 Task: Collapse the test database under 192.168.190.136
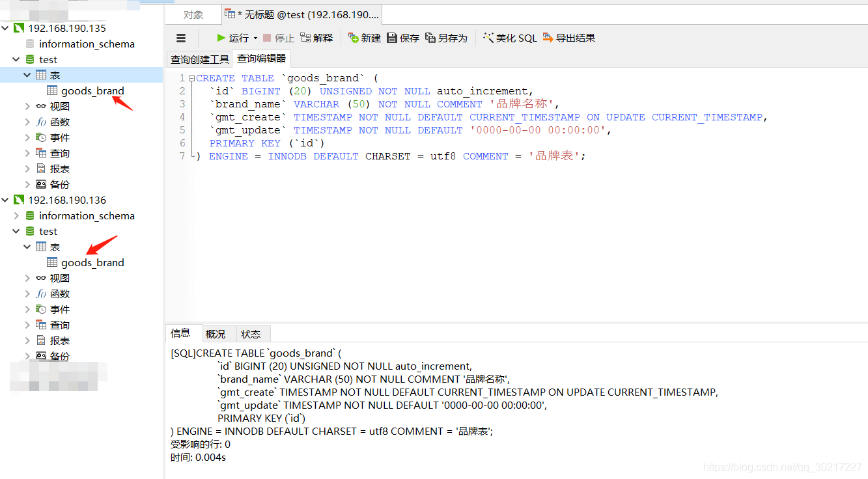16,232
